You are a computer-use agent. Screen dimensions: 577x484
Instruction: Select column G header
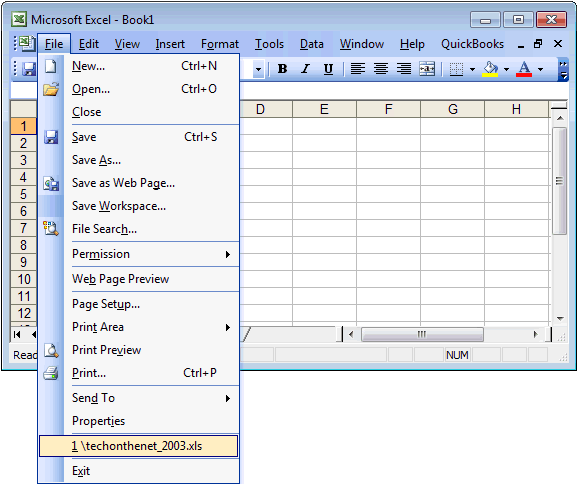tap(453, 109)
